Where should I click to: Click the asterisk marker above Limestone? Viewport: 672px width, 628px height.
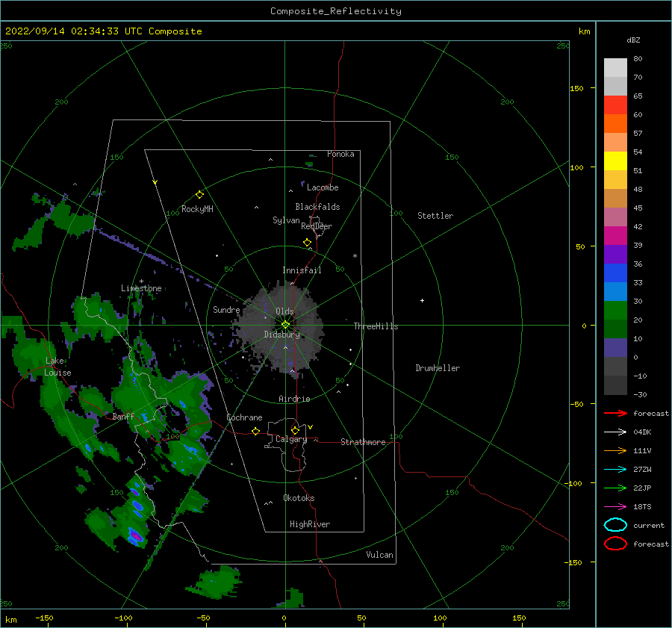tap(141, 282)
